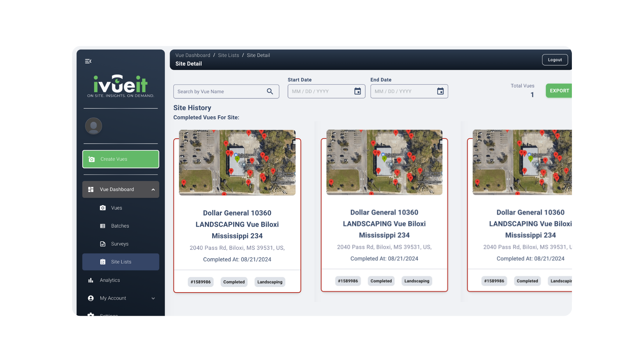Click the user profile avatar
644x362 pixels.
point(94,126)
